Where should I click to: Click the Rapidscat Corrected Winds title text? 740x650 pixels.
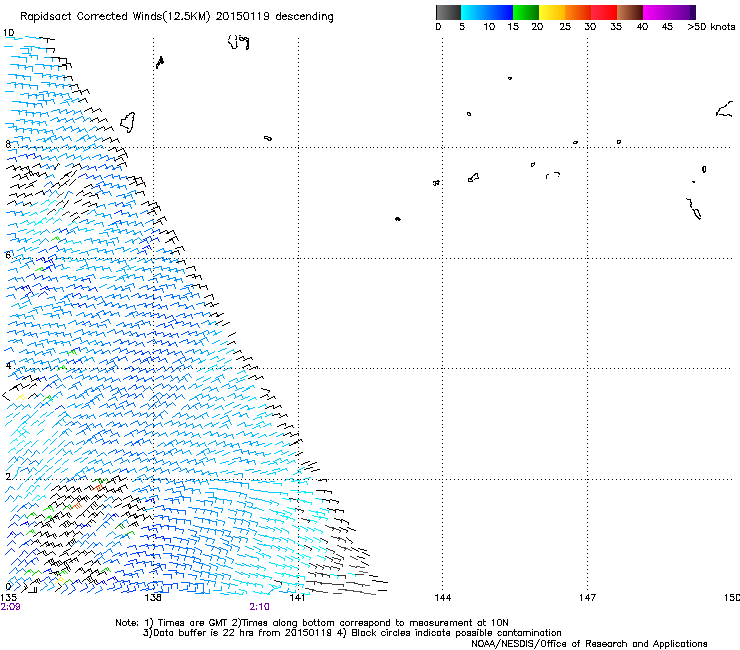point(177,16)
